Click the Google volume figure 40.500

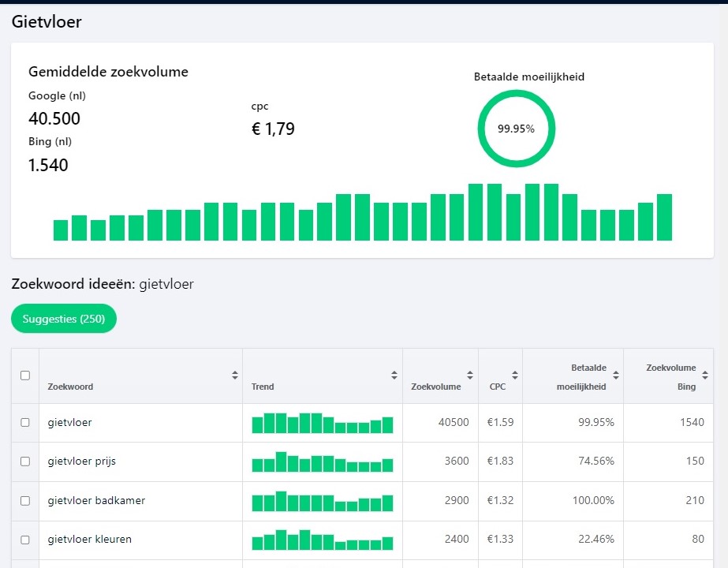(x=54, y=119)
